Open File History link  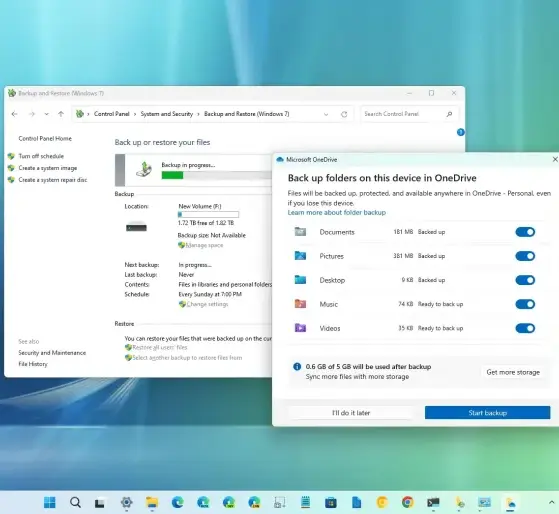[33, 364]
